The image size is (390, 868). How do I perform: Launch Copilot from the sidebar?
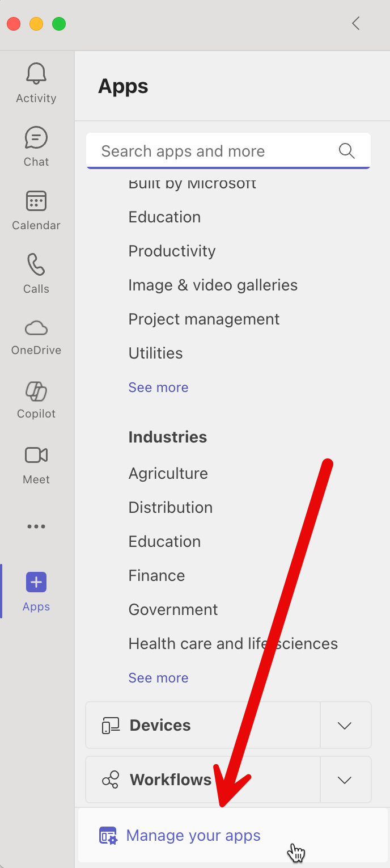pyautogui.click(x=36, y=391)
